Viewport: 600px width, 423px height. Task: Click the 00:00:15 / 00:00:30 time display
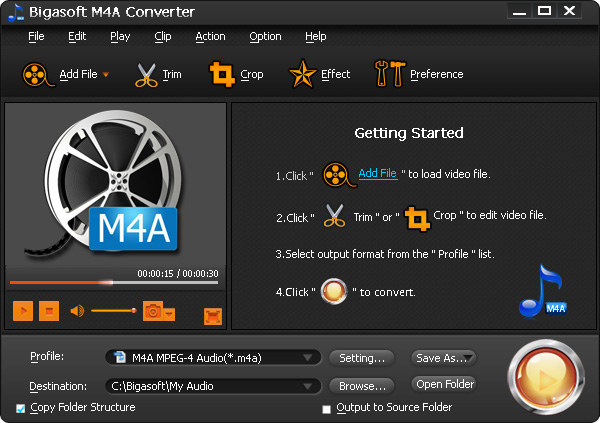coord(178,273)
